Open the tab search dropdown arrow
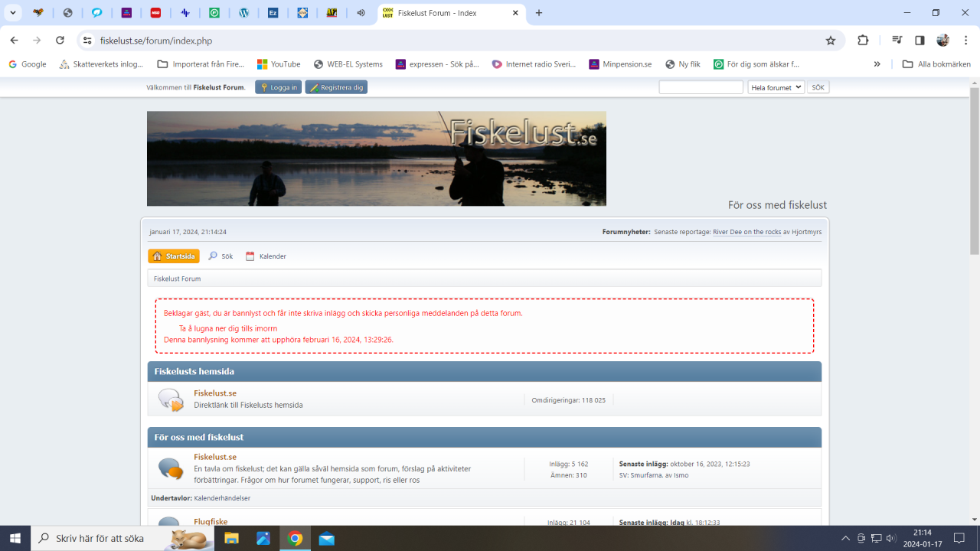 coord(13,13)
